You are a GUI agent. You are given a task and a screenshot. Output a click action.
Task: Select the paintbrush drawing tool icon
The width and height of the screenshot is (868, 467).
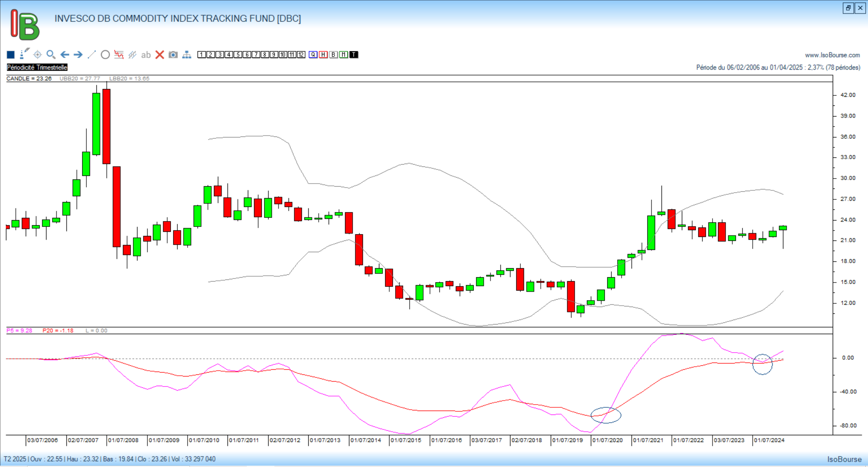[24, 54]
